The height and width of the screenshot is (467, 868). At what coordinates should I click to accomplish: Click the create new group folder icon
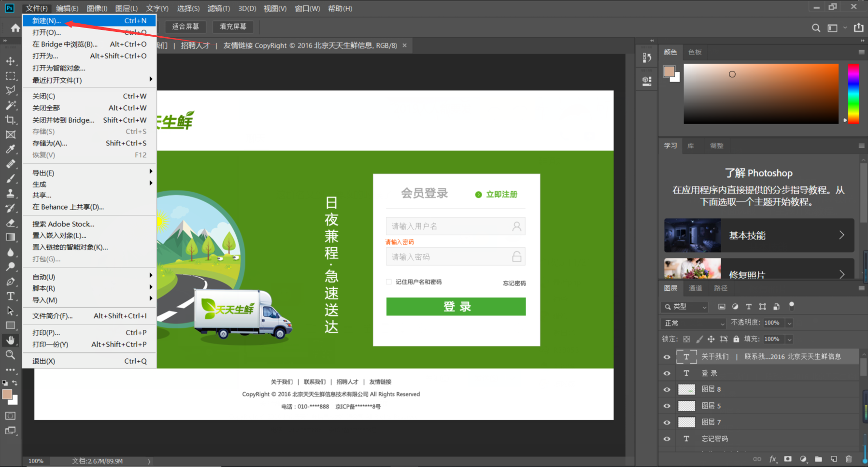(x=818, y=459)
